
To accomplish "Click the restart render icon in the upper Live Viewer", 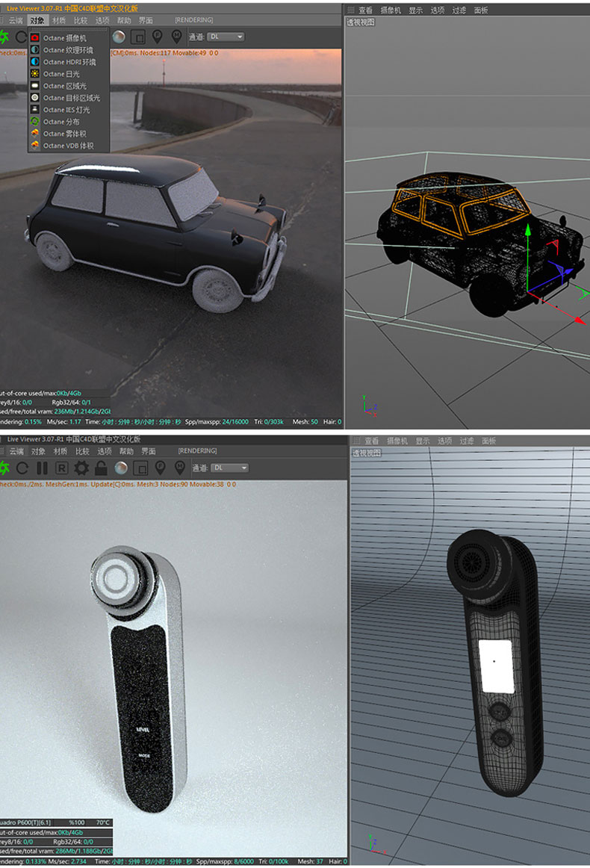I will coord(21,37).
